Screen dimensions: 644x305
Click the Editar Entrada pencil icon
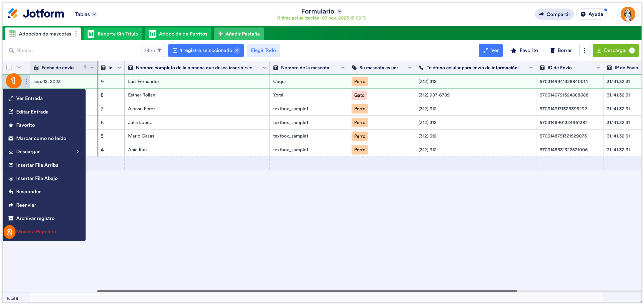tap(11, 112)
